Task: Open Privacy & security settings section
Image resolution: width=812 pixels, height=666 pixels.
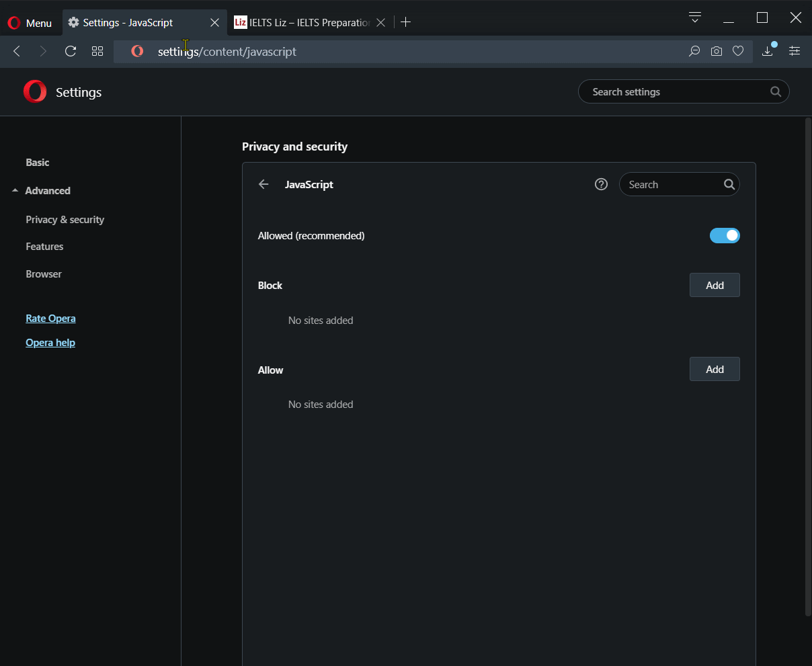Action: pyautogui.click(x=65, y=220)
